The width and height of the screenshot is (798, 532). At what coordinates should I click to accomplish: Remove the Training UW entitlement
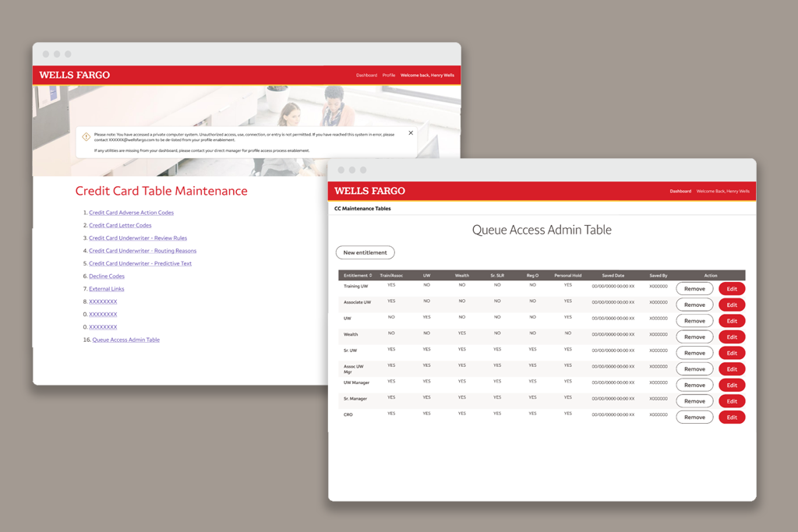pos(694,289)
